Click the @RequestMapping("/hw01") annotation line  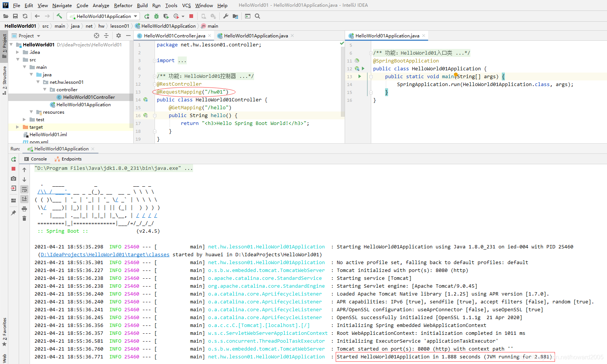pos(192,92)
